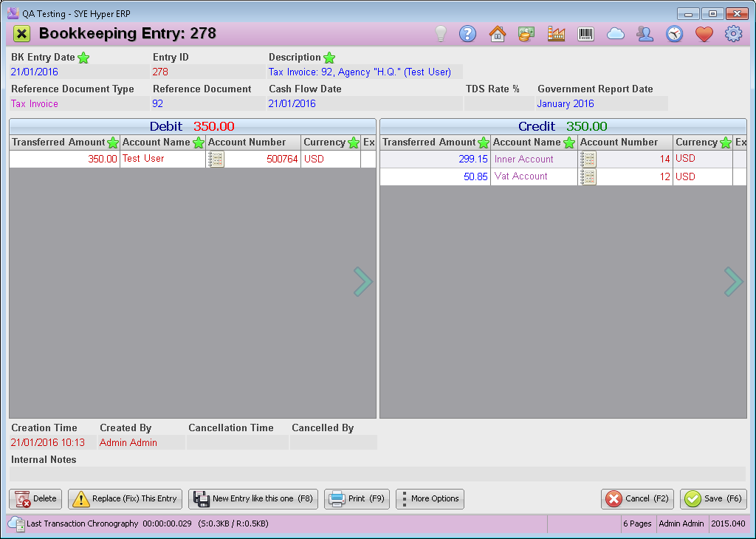
Task: Click Debit Account Number column header
Action: click(x=253, y=143)
